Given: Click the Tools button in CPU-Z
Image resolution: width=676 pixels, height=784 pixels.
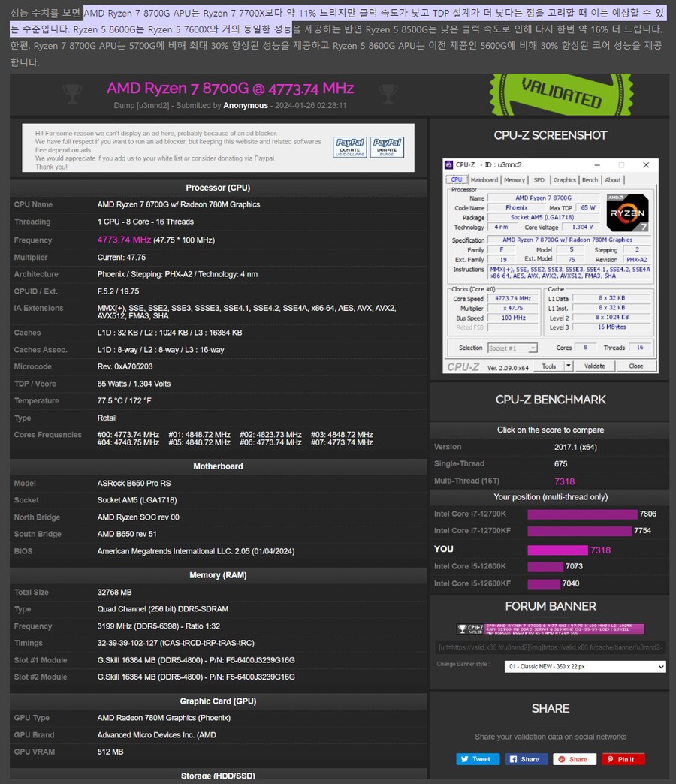Looking at the screenshot, I should tap(548, 366).
